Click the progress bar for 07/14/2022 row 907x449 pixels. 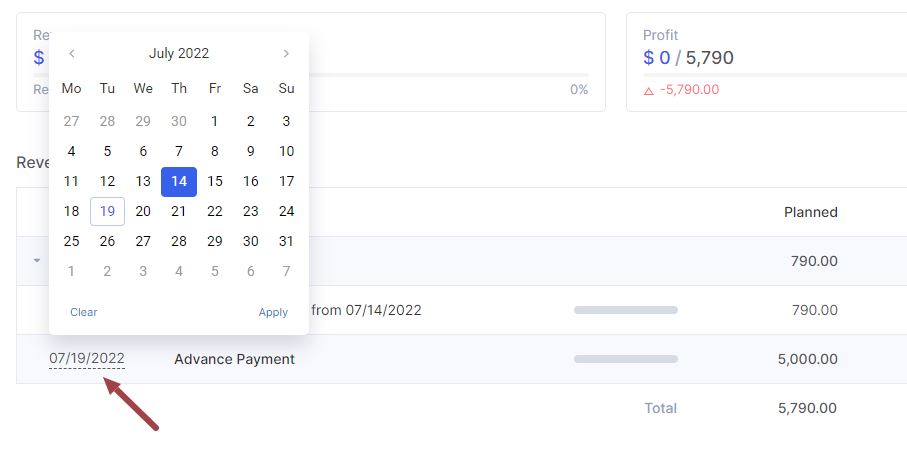point(626,310)
